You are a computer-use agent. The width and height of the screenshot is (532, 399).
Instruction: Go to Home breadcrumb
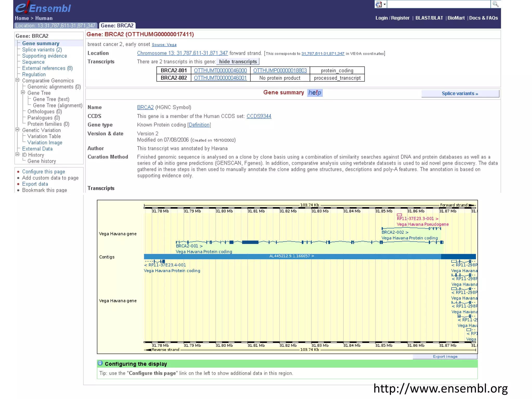pyautogui.click(x=22, y=18)
